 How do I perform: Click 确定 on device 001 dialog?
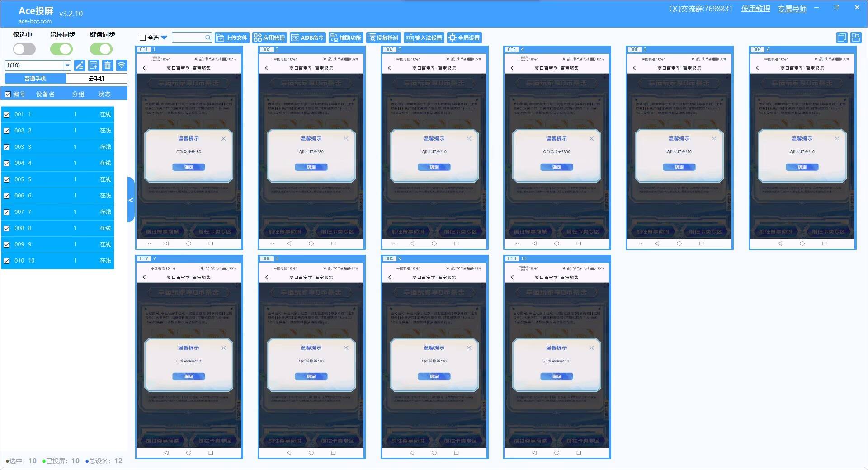[x=189, y=167]
